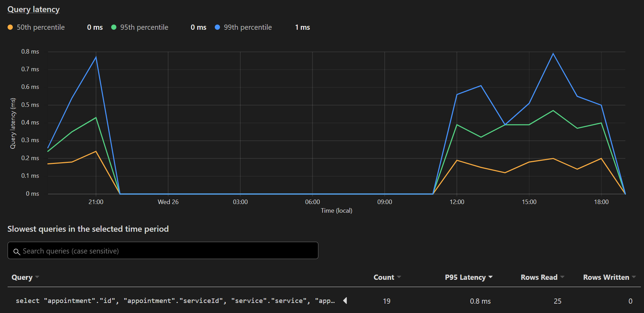The height and width of the screenshot is (313, 644).
Task: Click the blue line peak after 15:00
Action: click(553, 54)
